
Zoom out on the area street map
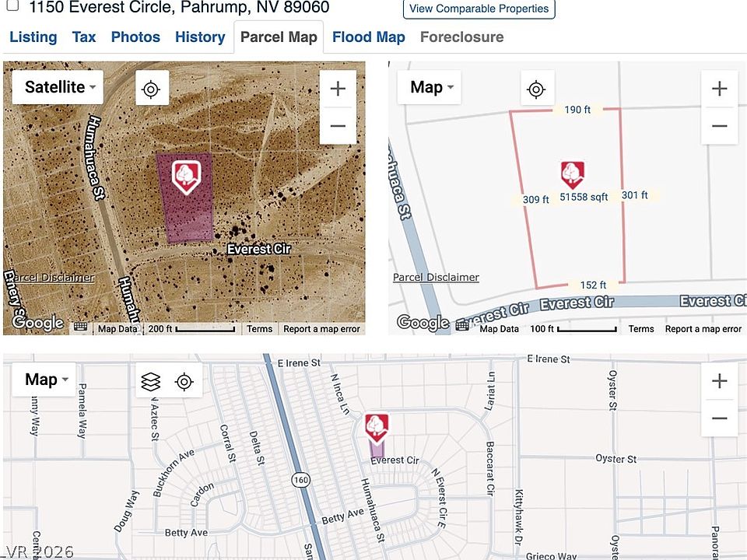coord(719,418)
